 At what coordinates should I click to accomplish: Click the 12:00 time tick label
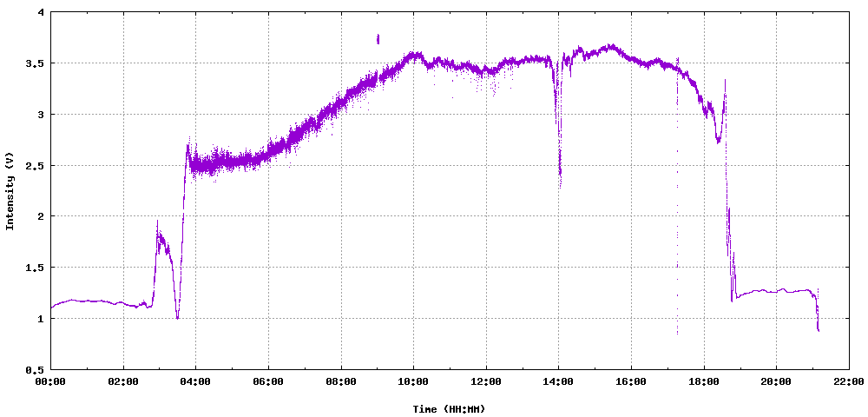[486, 381]
